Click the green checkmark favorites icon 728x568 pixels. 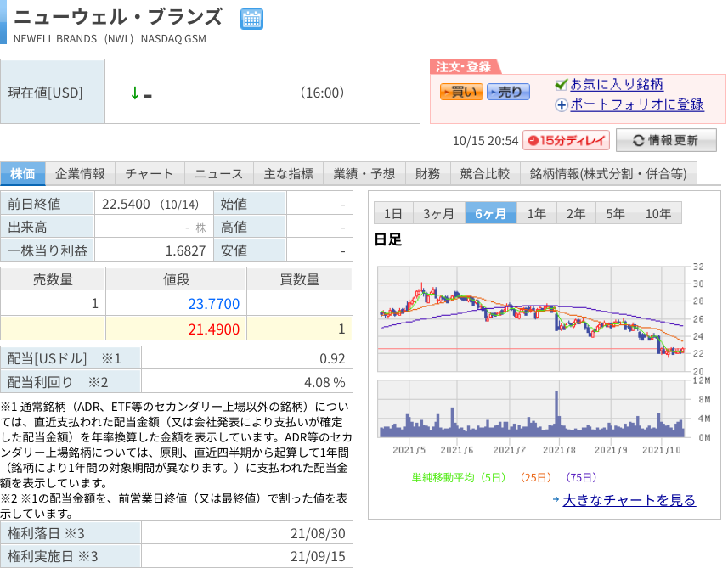coord(562,84)
